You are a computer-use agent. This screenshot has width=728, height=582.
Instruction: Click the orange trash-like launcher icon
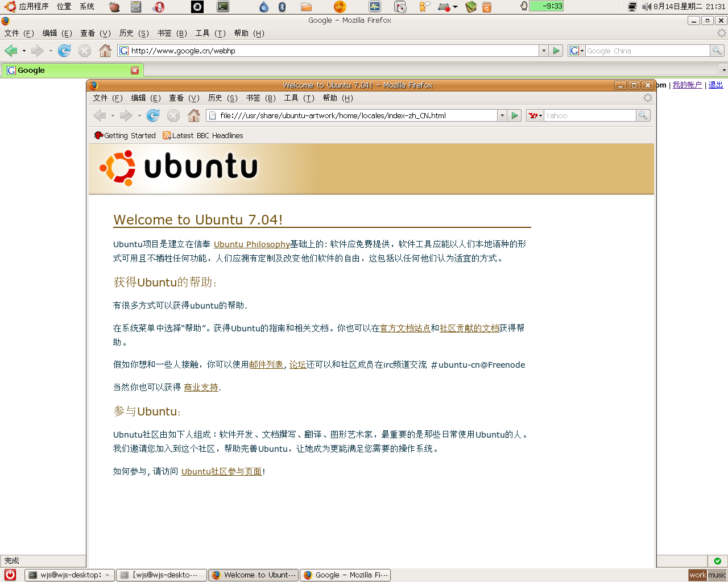487,7
